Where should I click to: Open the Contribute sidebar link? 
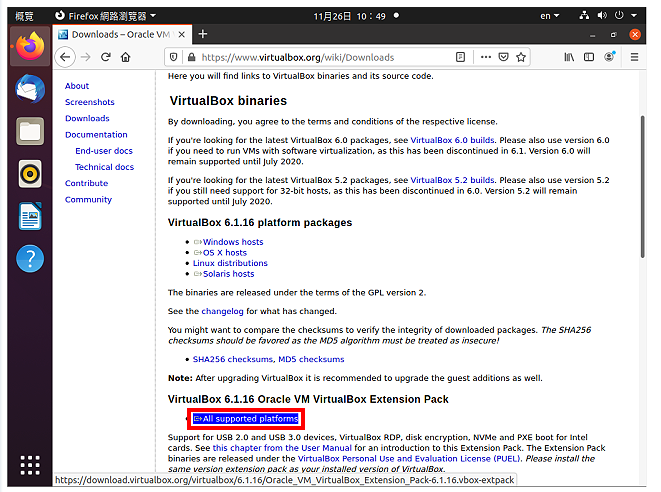click(x=86, y=183)
